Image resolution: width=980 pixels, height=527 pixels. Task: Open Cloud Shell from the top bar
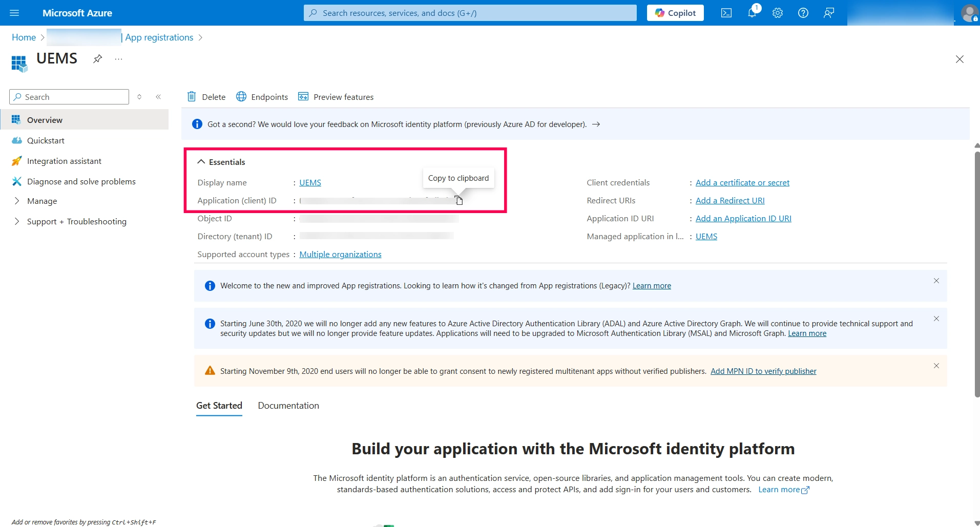pos(726,13)
